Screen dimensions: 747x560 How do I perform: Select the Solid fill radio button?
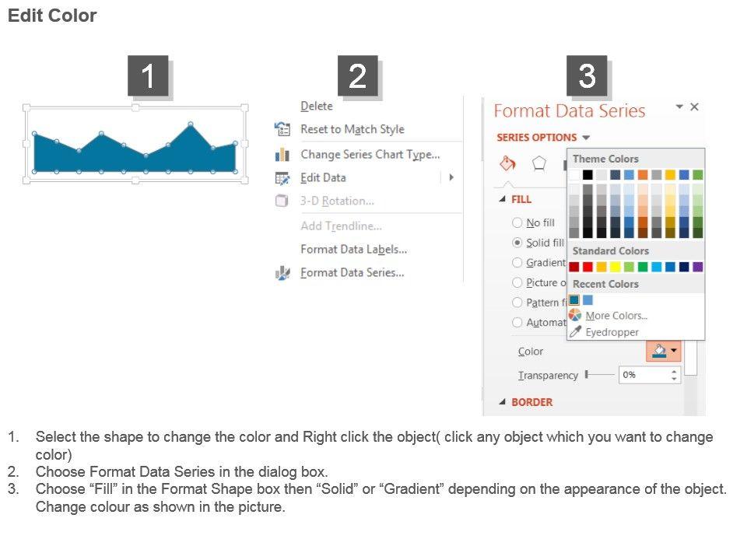(x=517, y=243)
